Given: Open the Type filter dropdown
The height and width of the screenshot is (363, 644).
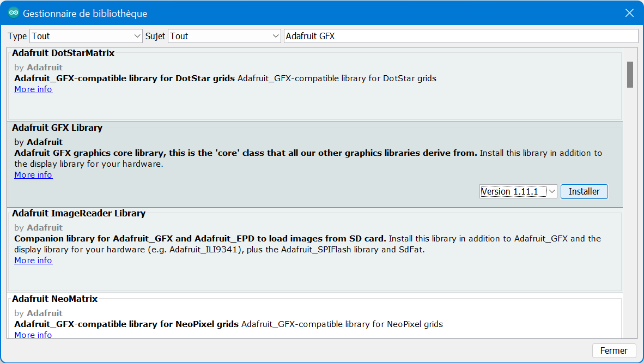Looking at the screenshot, I should (x=86, y=36).
